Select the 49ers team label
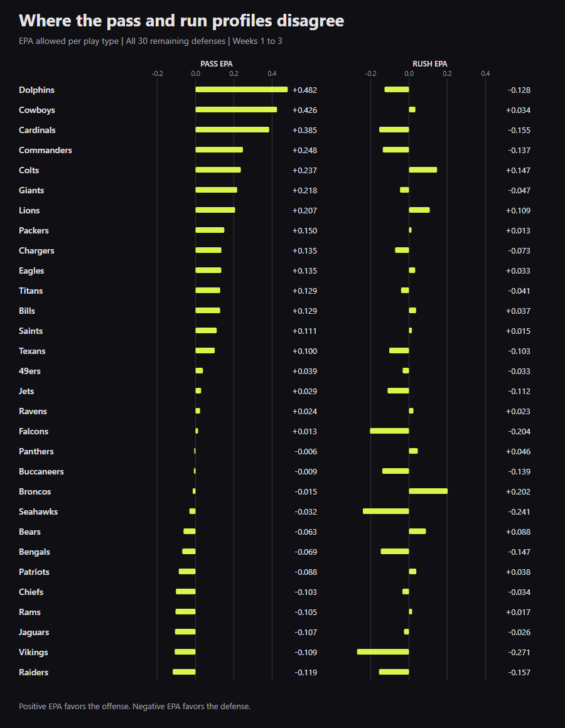 pyautogui.click(x=30, y=371)
